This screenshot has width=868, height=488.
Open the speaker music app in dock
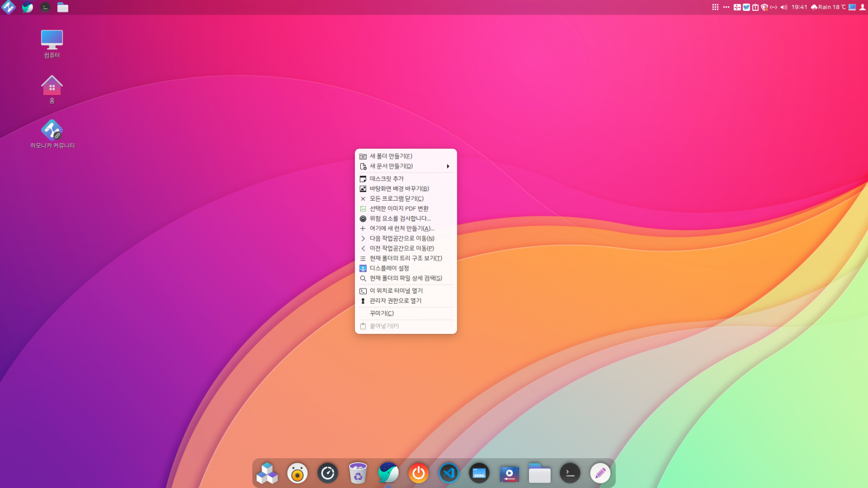click(297, 473)
